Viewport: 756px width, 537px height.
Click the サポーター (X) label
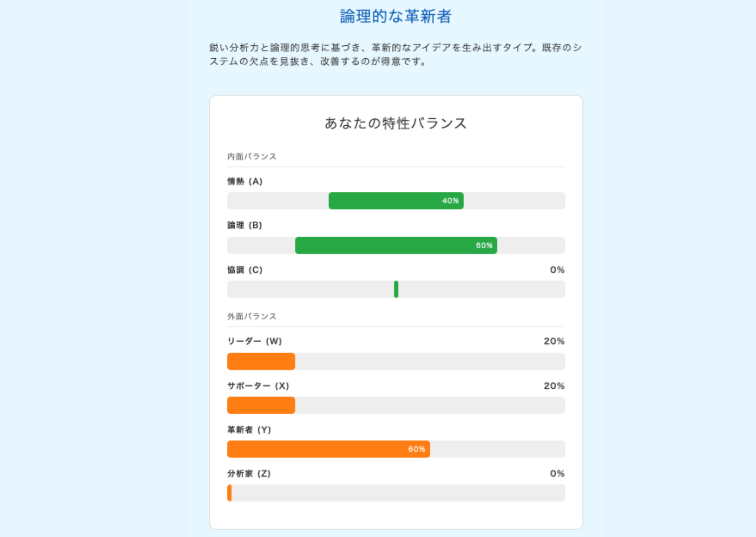coord(258,386)
